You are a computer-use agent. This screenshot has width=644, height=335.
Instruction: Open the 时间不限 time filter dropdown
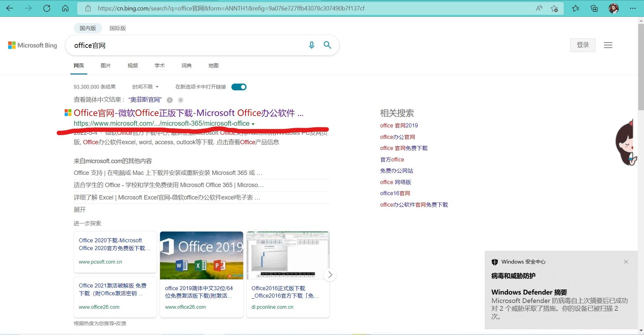pos(145,87)
